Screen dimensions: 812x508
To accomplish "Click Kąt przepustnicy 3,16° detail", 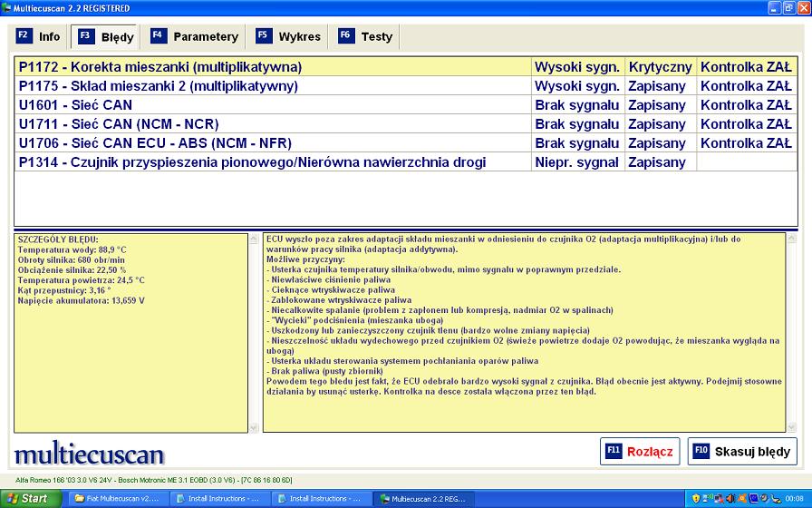I will (64, 290).
